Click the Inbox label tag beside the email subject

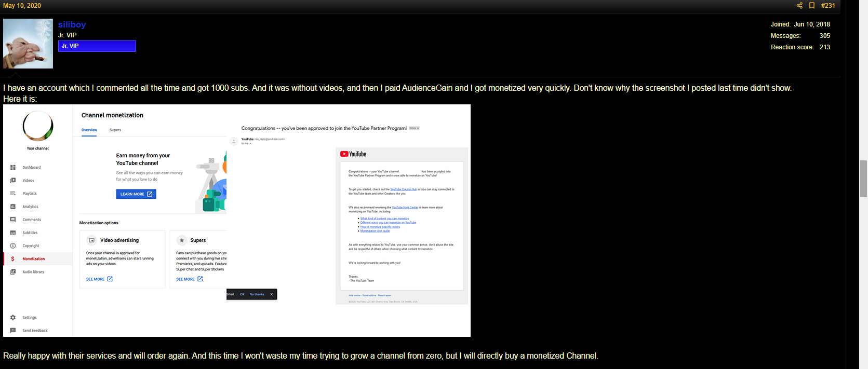(414, 128)
